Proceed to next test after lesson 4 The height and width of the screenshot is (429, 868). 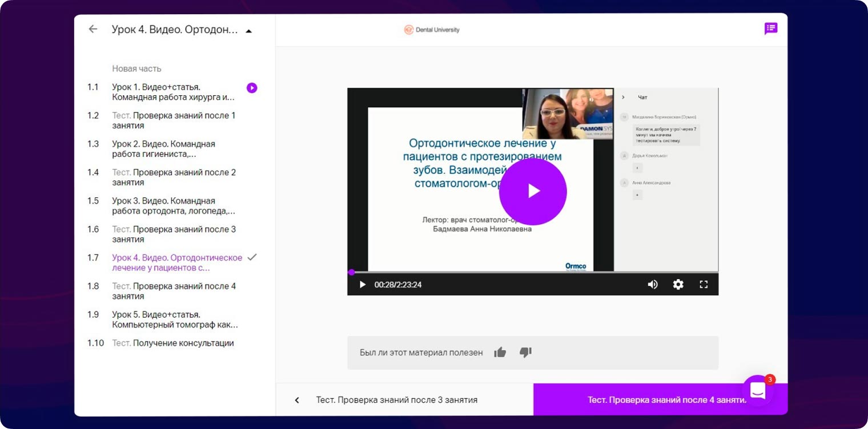click(x=666, y=400)
